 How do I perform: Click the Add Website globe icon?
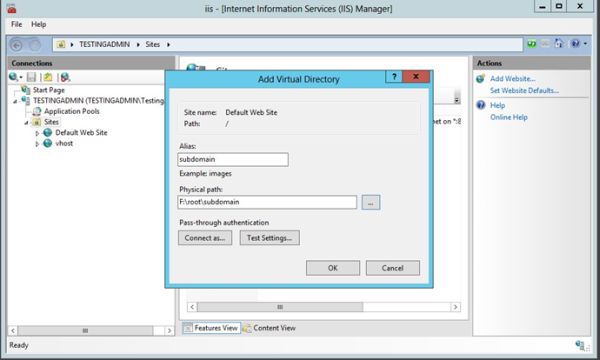point(481,79)
